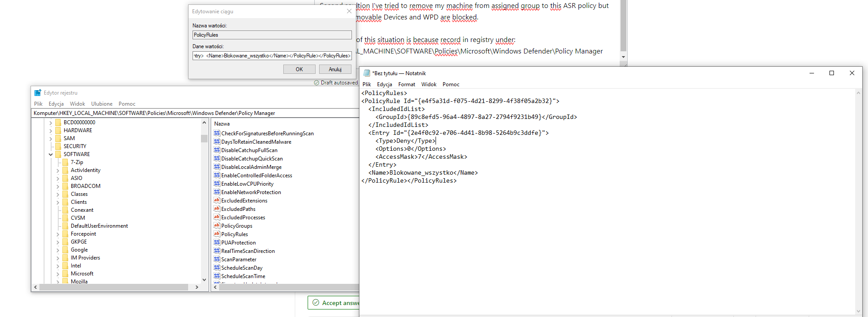Click browser page scrollbar down arrow

624,57
